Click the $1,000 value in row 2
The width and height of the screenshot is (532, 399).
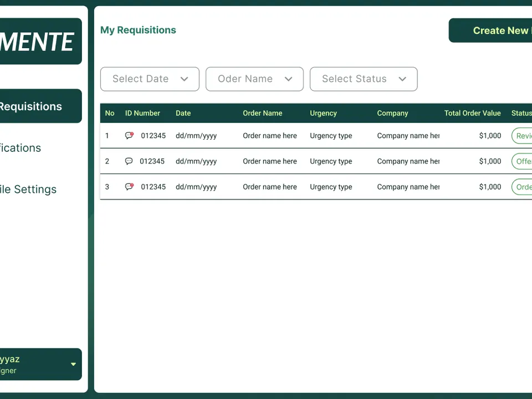[490, 161]
